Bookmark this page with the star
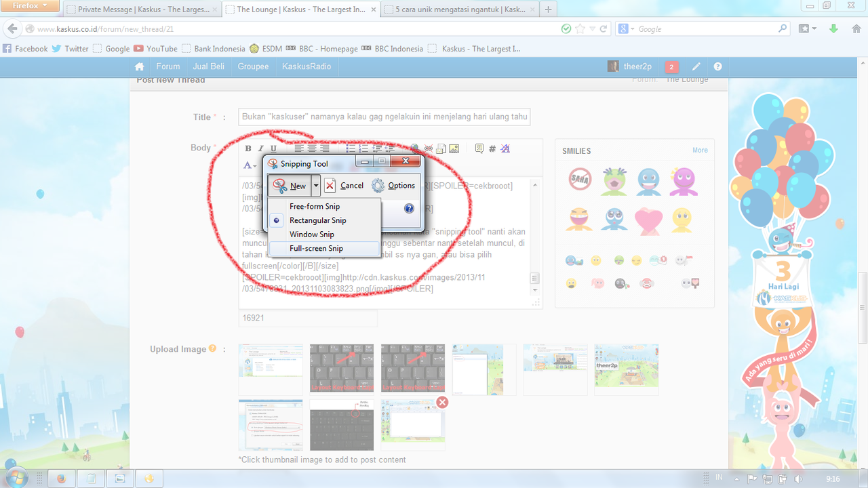Screen dimensions: 868x488 pyautogui.click(x=580, y=29)
